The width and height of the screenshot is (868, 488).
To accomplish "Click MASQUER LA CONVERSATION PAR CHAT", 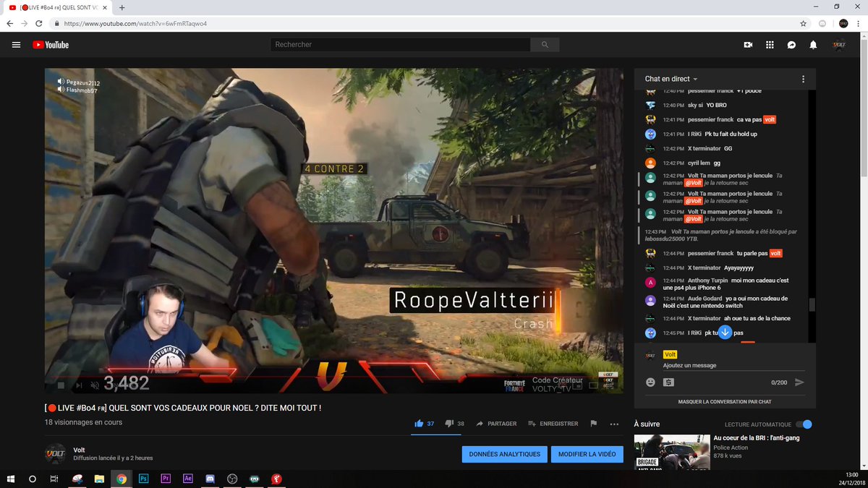I will click(725, 401).
